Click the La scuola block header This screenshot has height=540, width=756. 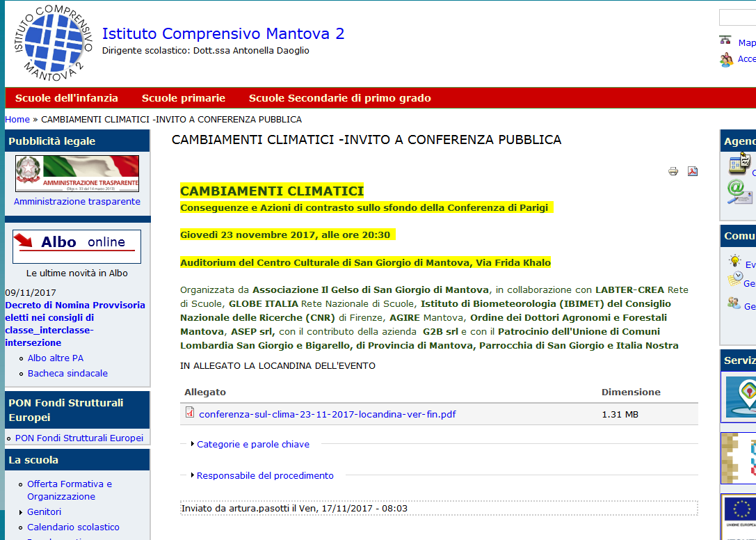77,460
